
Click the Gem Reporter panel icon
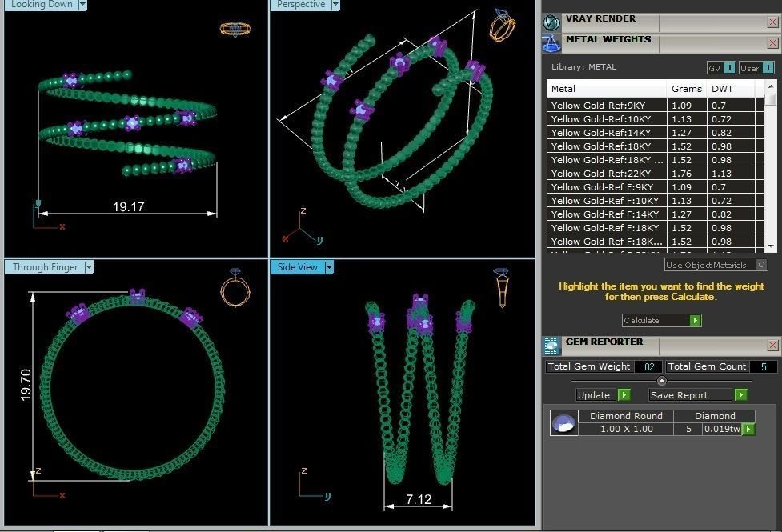point(551,346)
